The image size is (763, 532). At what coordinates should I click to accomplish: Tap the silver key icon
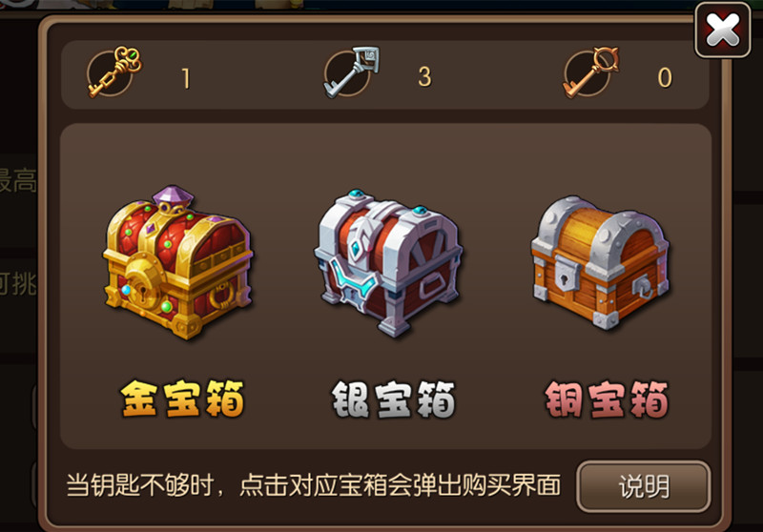[351, 72]
